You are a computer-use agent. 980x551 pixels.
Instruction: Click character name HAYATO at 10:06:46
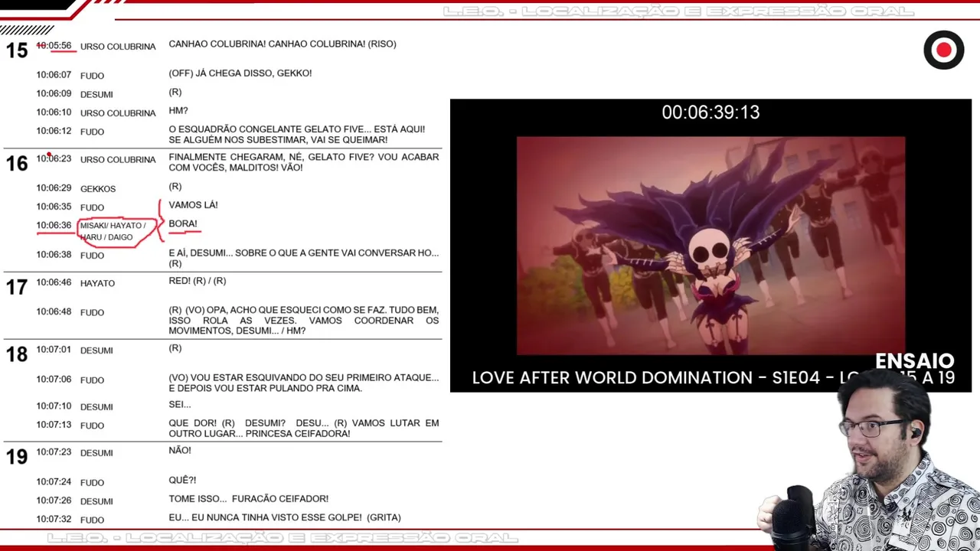(x=97, y=283)
